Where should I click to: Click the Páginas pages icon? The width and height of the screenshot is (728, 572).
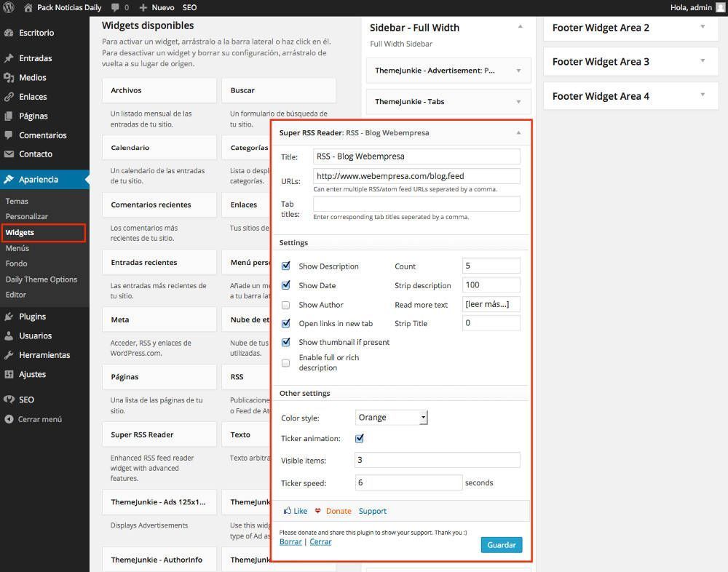[8, 116]
